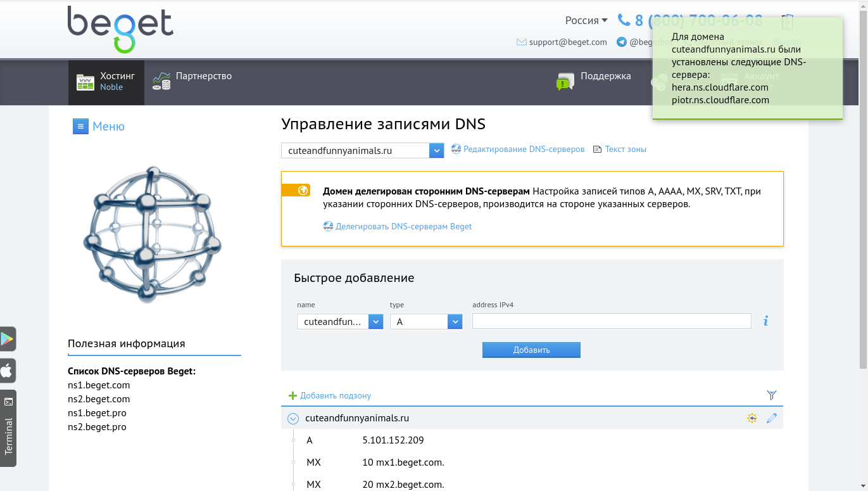Viewport: 868px width, 491px height.
Task: Open the Поддержка support section
Action: (594, 77)
